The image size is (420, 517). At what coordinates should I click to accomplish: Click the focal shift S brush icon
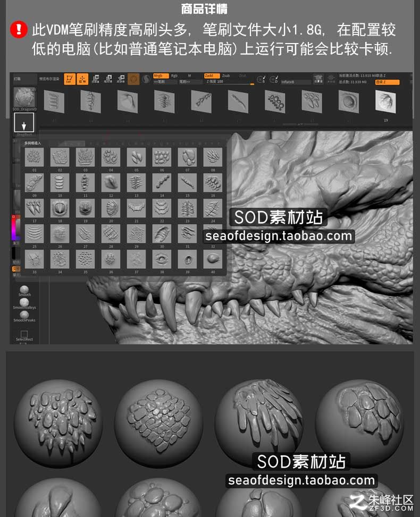coord(261,79)
